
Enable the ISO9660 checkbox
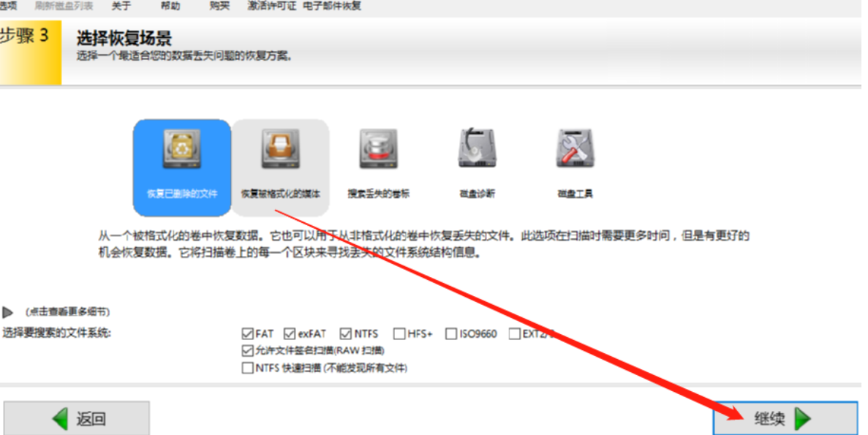[x=451, y=333]
